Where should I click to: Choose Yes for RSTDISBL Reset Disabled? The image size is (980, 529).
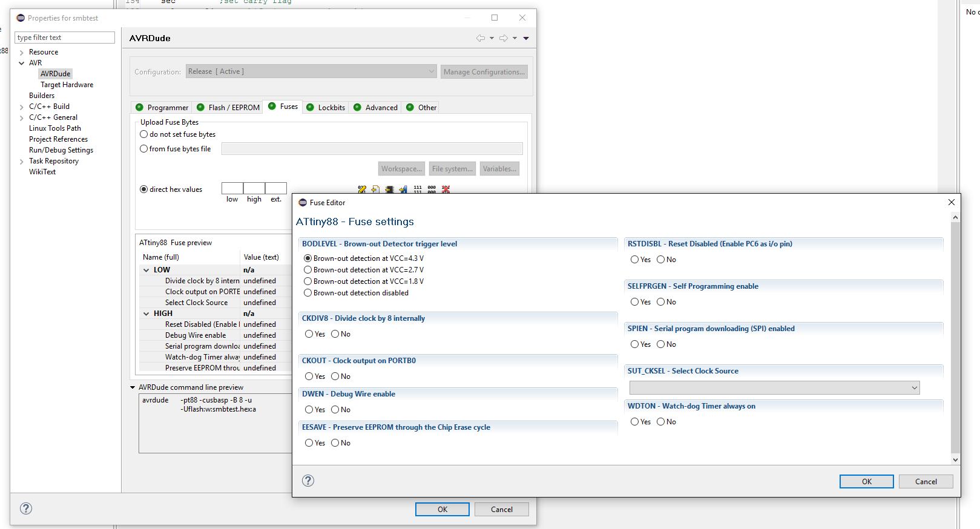pyautogui.click(x=635, y=260)
